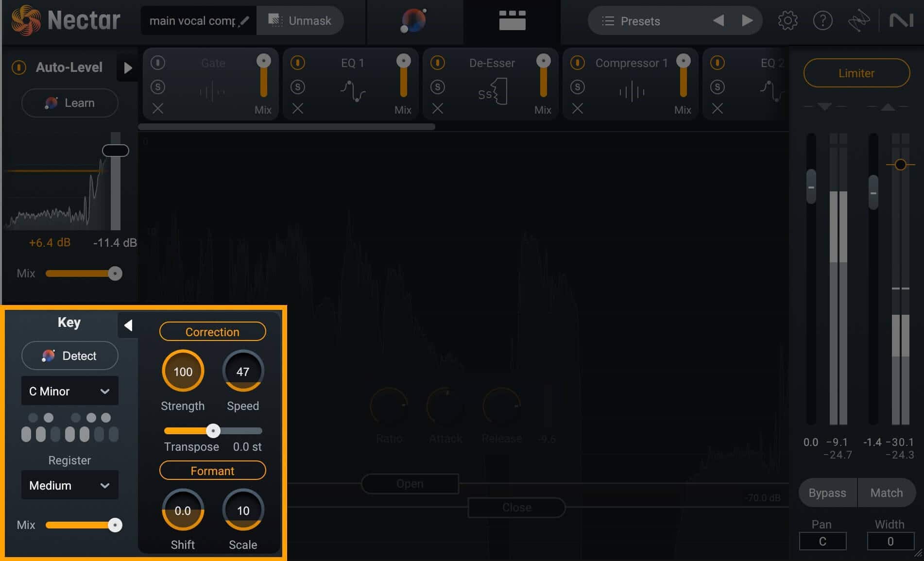Click the pencil icon to rename preset
This screenshot has width=924, height=561.
(244, 21)
